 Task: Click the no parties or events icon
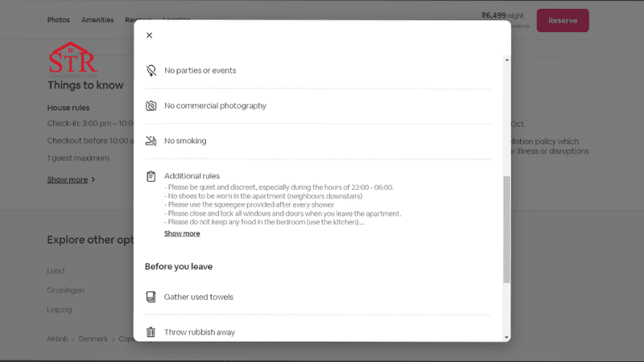tap(151, 71)
